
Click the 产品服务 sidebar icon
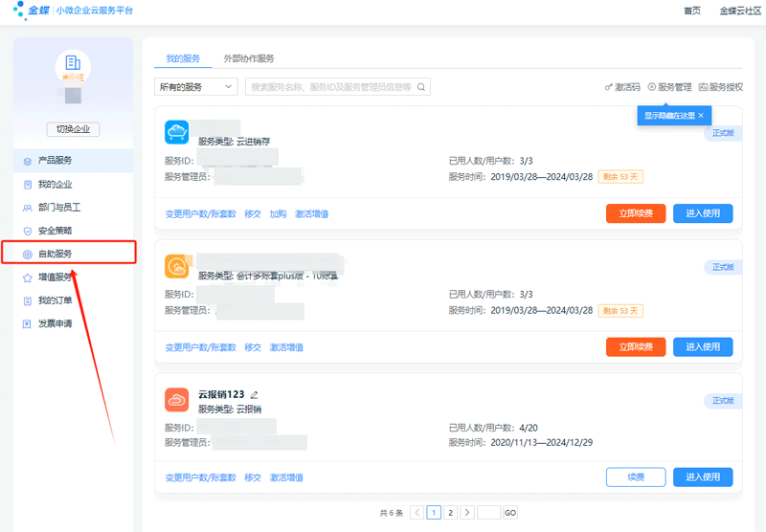(28, 161)
